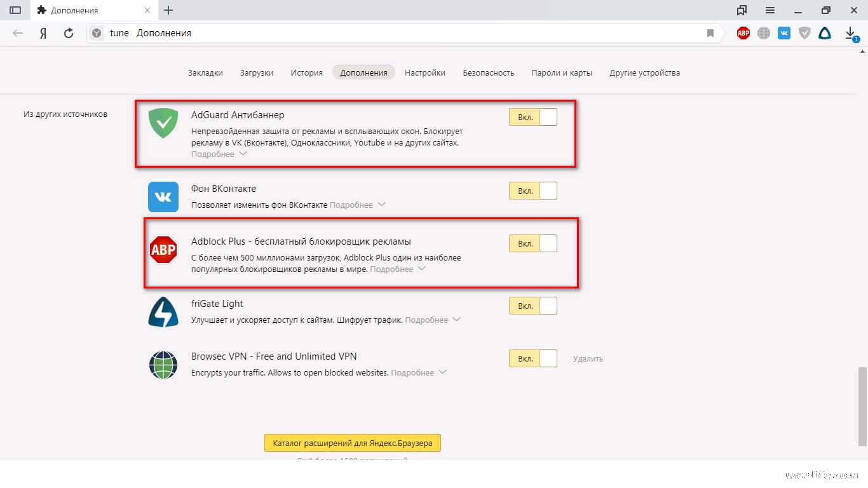This screenshot has width=868, height=488.
Task: Switch to Загрузки tab
Action: pos(257,72)
